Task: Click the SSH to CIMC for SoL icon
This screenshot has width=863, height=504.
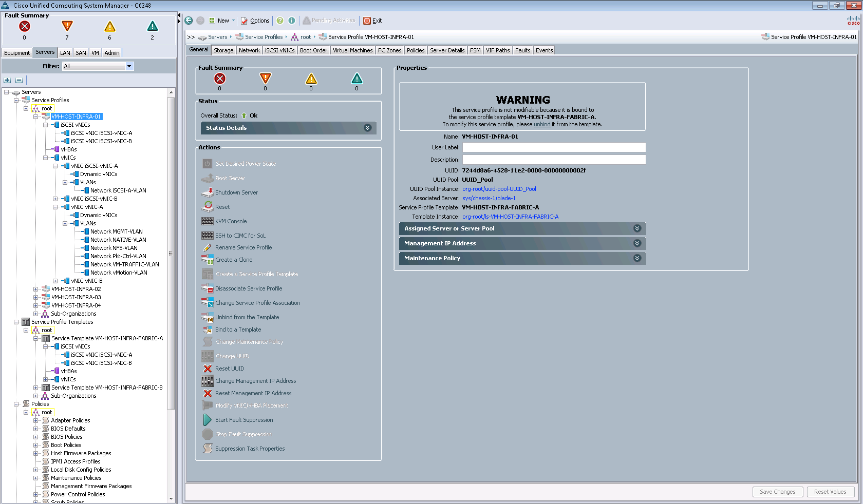Action: tap(208, 236)
